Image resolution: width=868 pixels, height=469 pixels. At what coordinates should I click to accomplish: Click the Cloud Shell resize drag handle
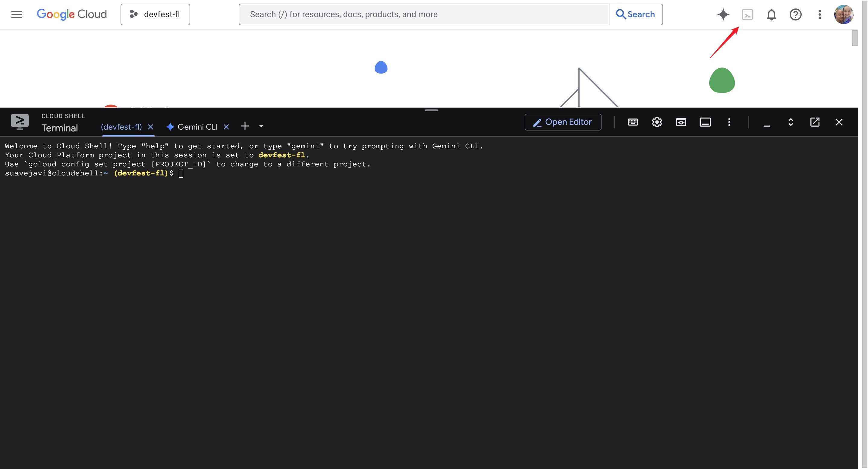click(x=431, y=110)
